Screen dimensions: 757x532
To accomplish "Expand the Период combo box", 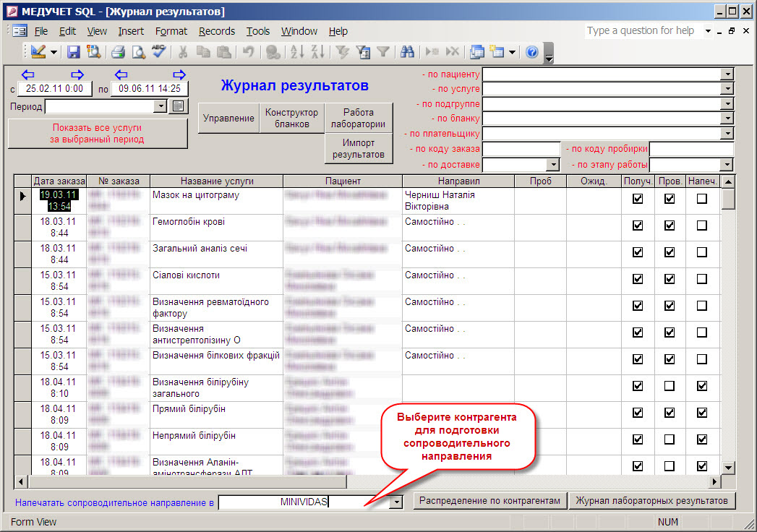I will pos(161,106).
